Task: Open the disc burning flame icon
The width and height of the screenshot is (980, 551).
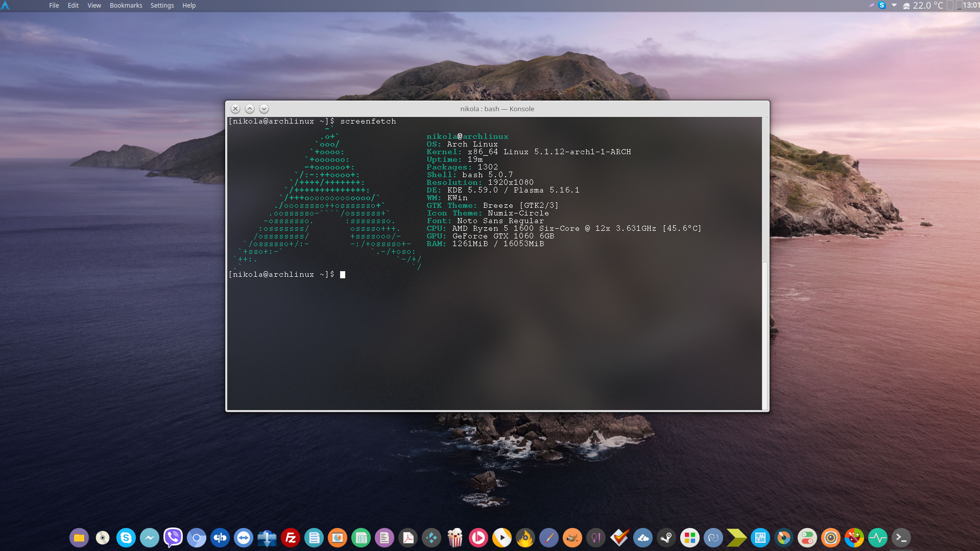Action: click(525, 537)
